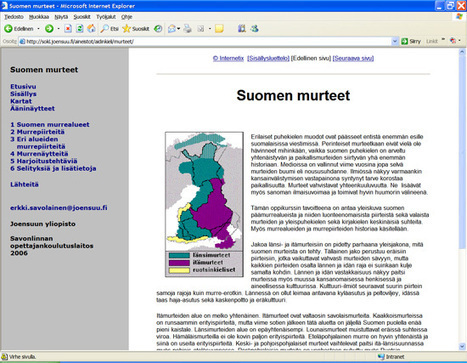Click the scrollbar down arrow

462,346
